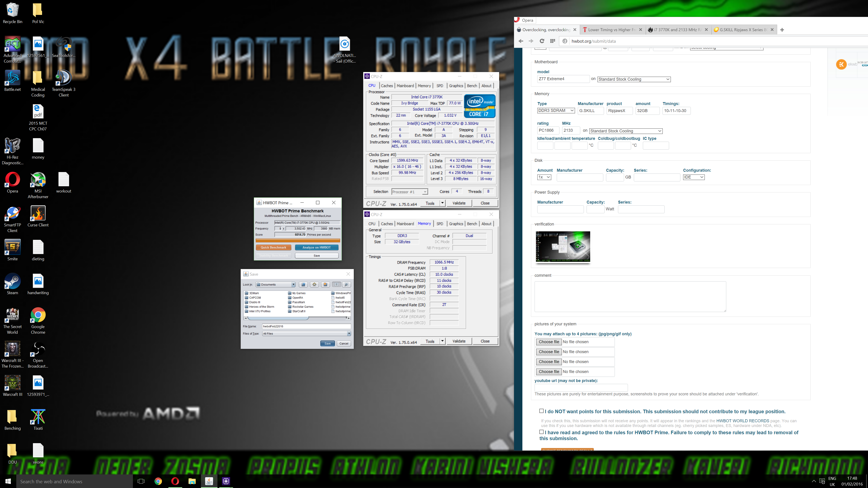Open Processor #1 selection dropdown in CPU-Z
The height and width of the screenshot is (488, 868).
[x=409, y=192]
